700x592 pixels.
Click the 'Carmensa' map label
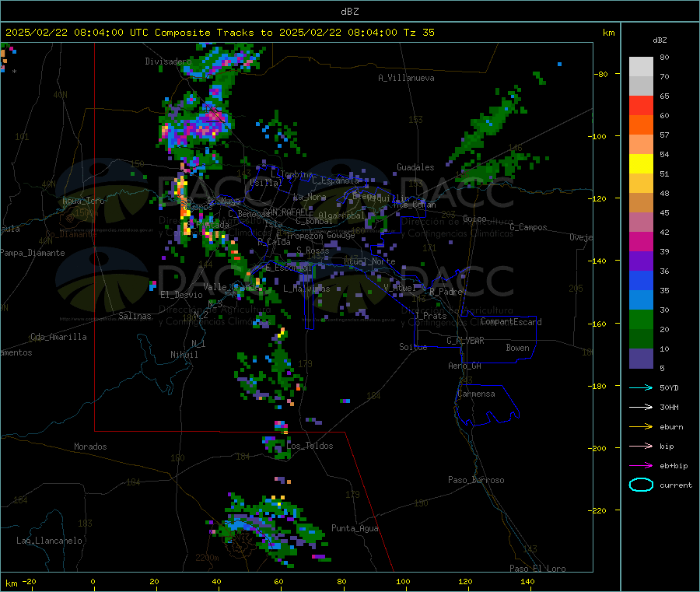[476, 394]
